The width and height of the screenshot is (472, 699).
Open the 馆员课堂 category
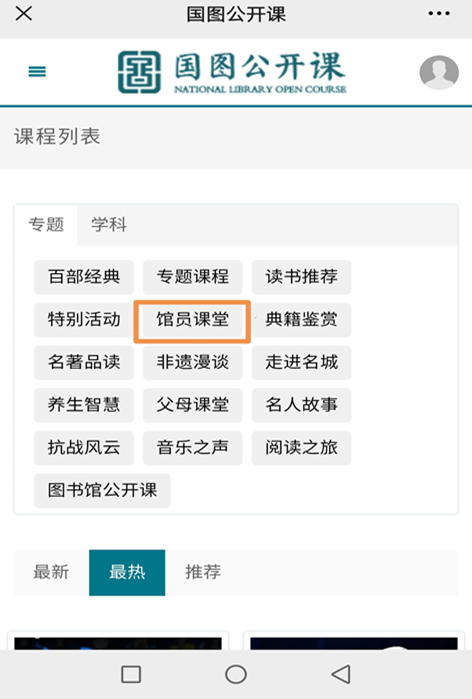(x=193, y=320)
